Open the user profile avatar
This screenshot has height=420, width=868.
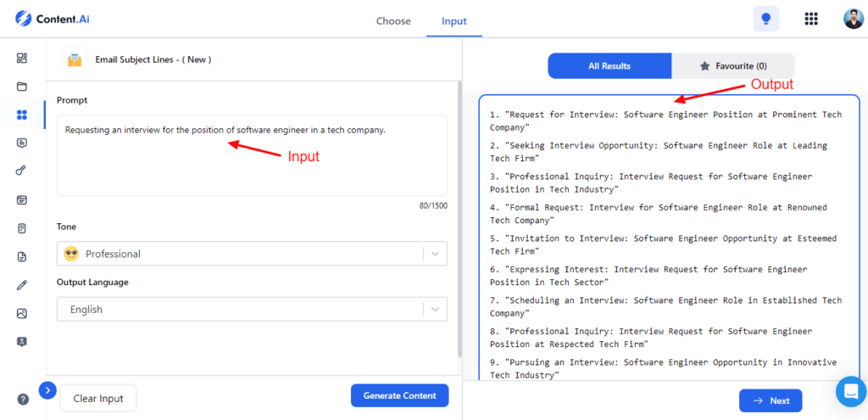click(x=853, y=19)
